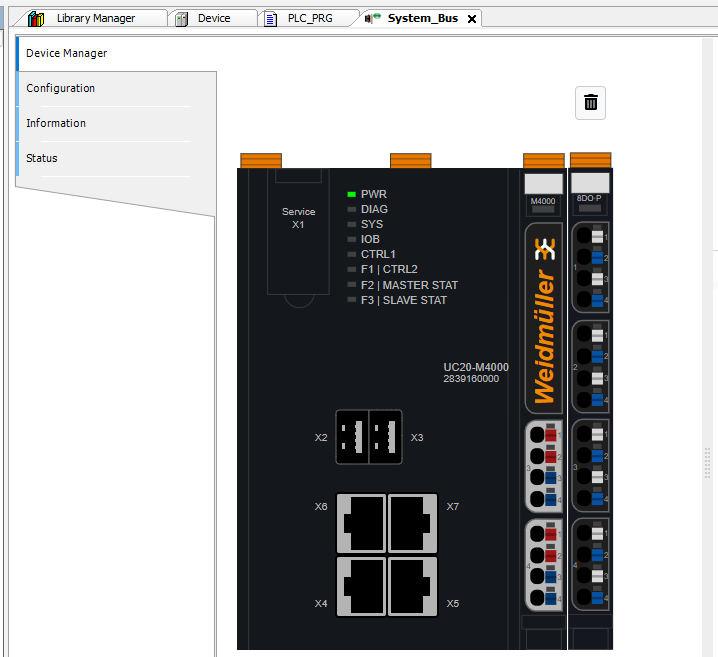Switch to the PLC_PRG tab
718x657 pixels.
pyautogui.click(x=310, y=18)
